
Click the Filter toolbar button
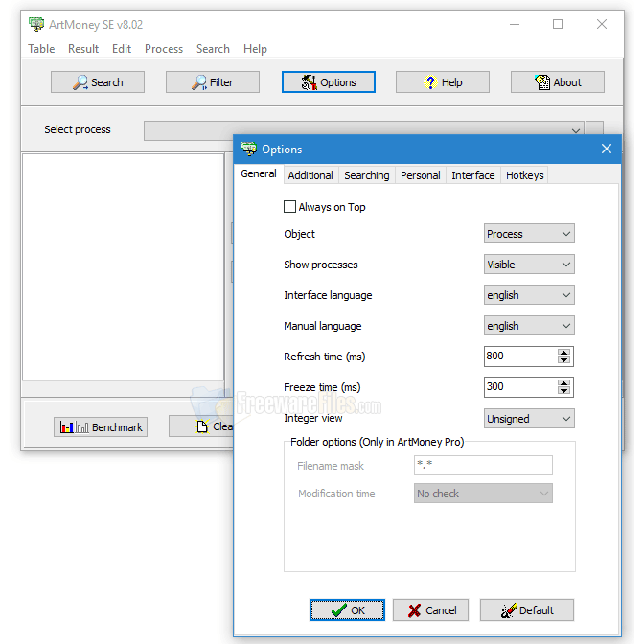pyautogui.click(x=213, y=82)
